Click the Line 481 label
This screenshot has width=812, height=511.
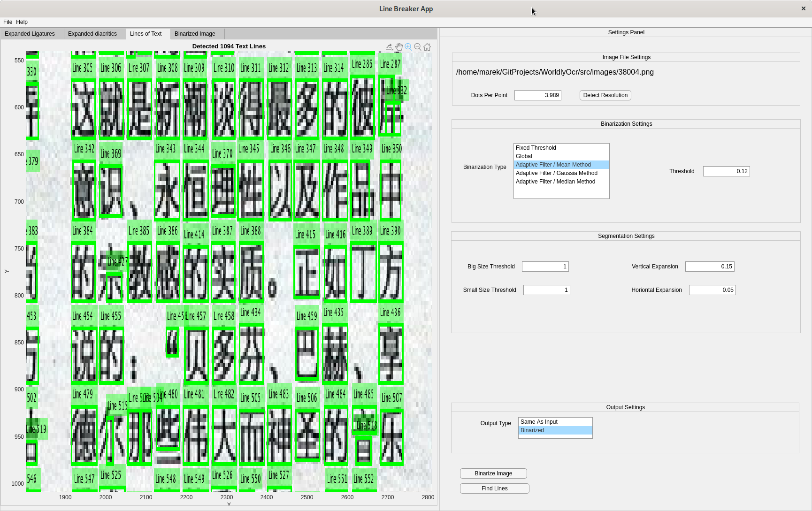coord(194,395)
